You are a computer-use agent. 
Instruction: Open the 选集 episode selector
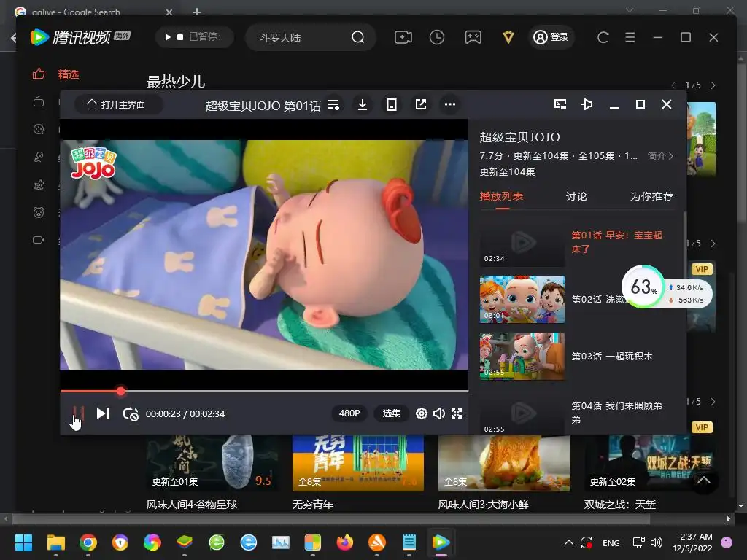(392, 413)
